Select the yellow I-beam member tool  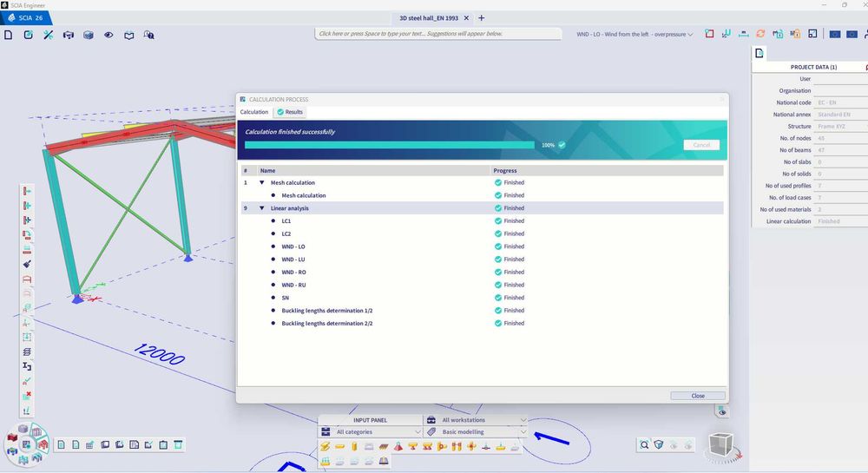click(325, 446)
